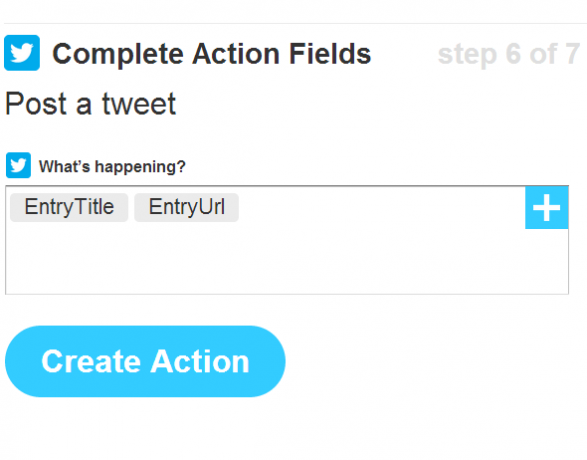This screenshot has width=587, height=460.
Task: Click the small Twitter icon next to What's happening?
Action: point(18,165)
